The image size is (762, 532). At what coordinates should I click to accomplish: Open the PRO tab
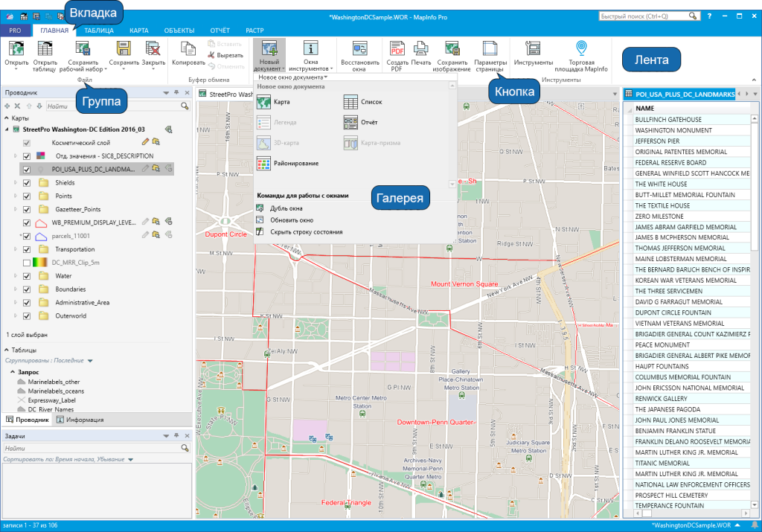coord(15,30)
